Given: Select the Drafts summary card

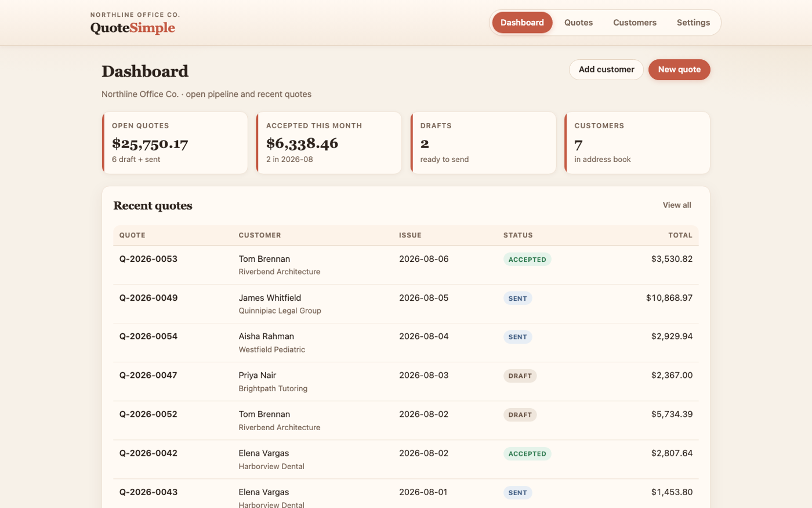Looking at the screenshot, I should coord(483,143).
